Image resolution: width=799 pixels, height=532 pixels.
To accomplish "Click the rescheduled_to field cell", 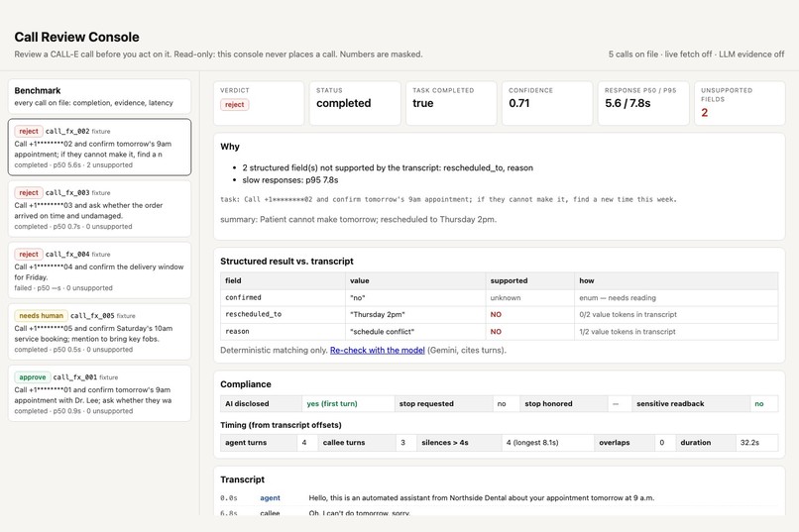I will (283, 315).
